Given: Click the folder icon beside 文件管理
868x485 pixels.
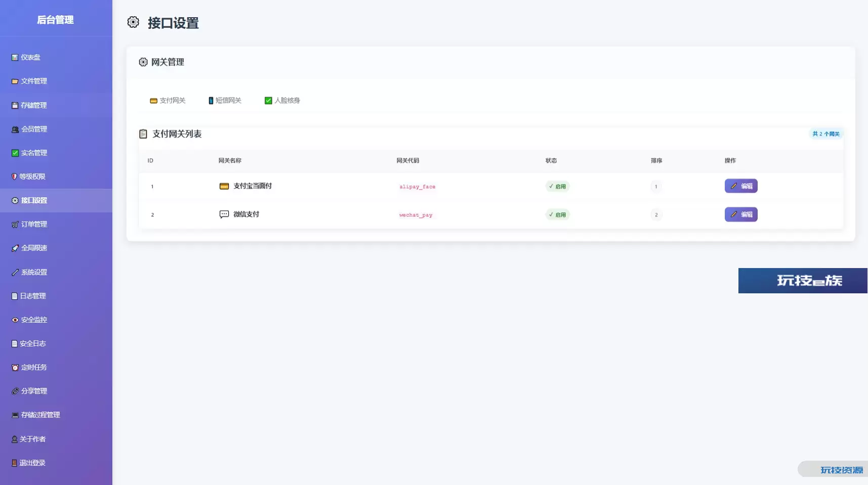Looking at the screenshot, I should [15, 81].
